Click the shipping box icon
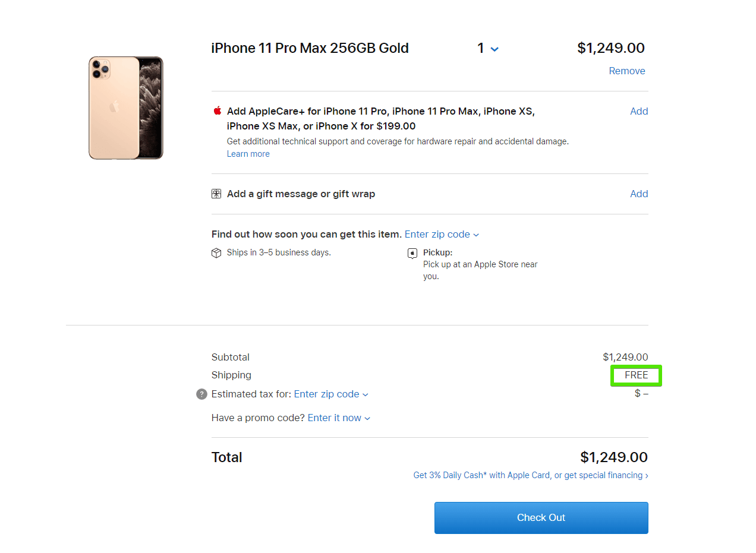 (216, 253)
